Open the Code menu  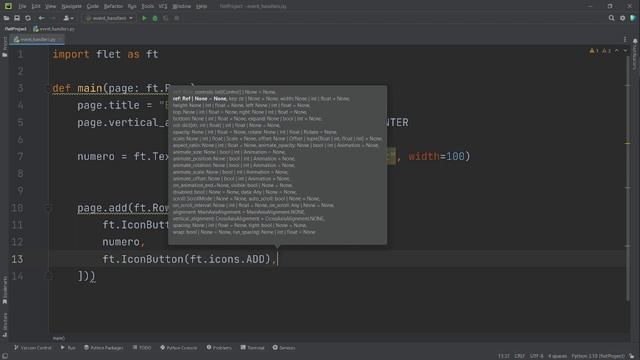(x=93, y=6)
